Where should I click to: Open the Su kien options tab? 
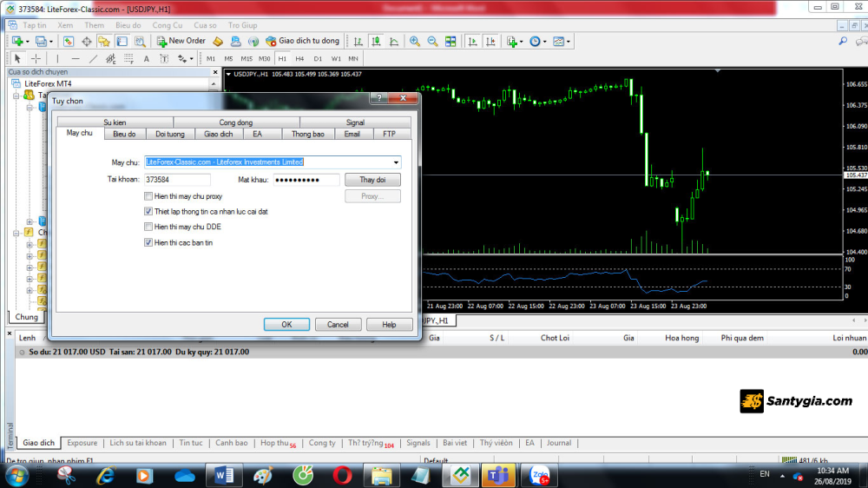pyautogui.click(x=115, y=122)
